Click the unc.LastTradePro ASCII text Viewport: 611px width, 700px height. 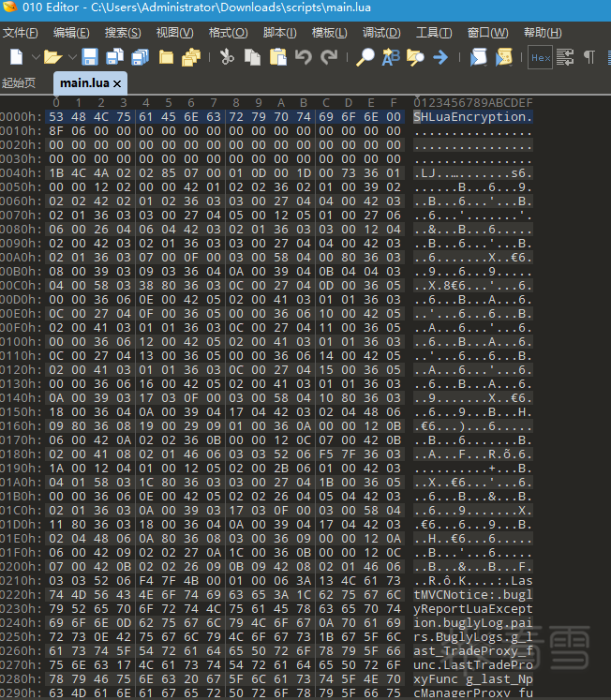coord(473,665)
